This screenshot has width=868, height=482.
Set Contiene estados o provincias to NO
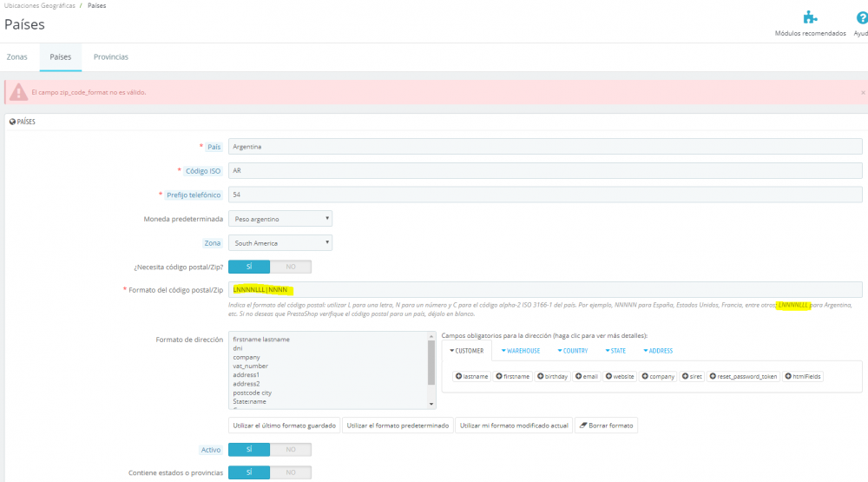coord(291,472)
